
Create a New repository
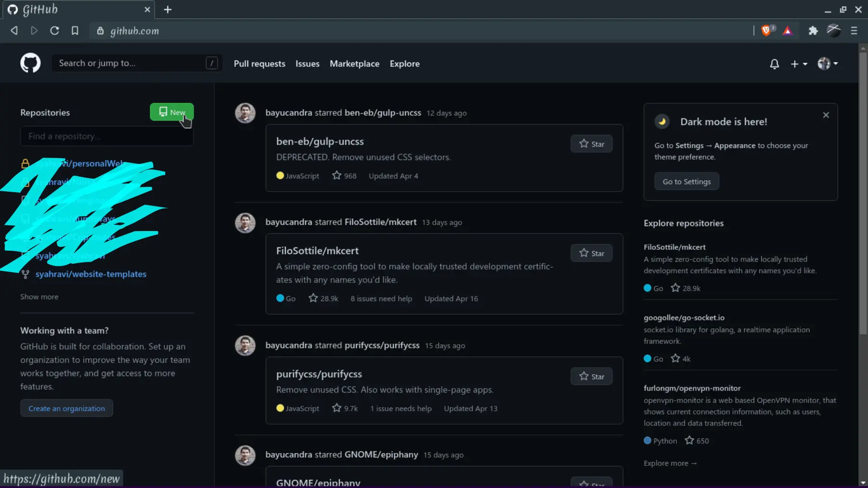coord(172,112)
